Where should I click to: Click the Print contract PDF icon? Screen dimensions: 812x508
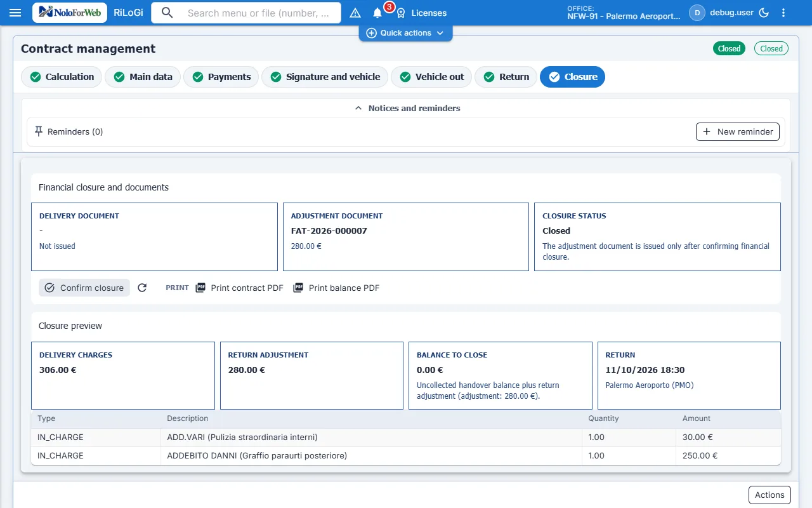tap(200, 288)
